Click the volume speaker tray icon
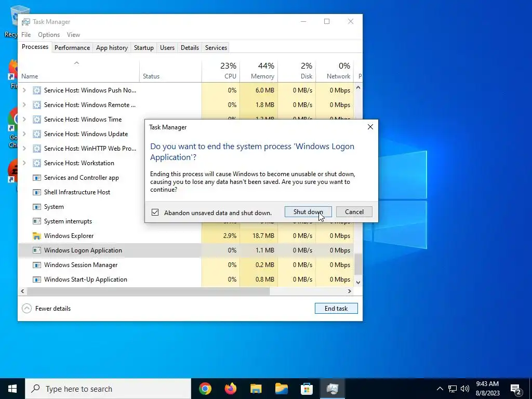Screen dimensions: 532x399 [x=465, y=389]
